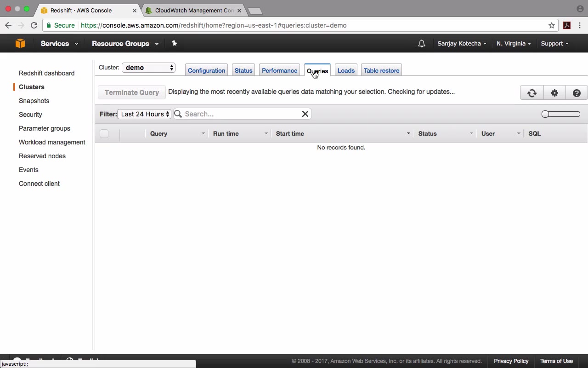The height and width of the screenshot is (368, 588).
Task: Bookmark this page with the star
Action: [x=552, y=25]
